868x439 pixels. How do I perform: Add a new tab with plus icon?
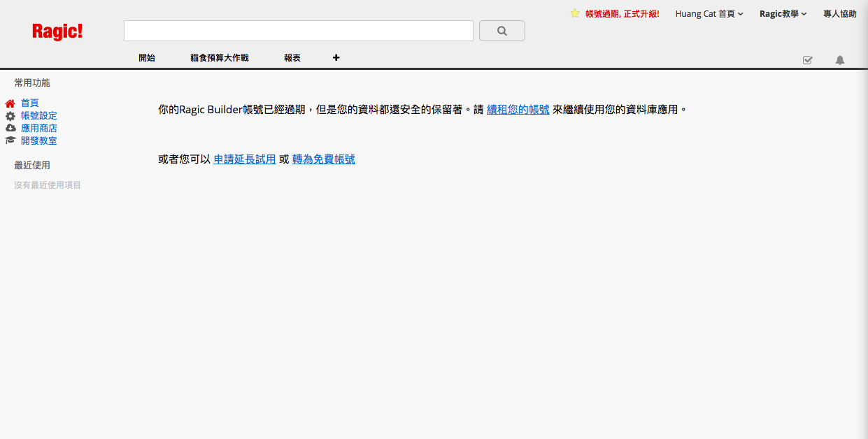click(336, 58)
